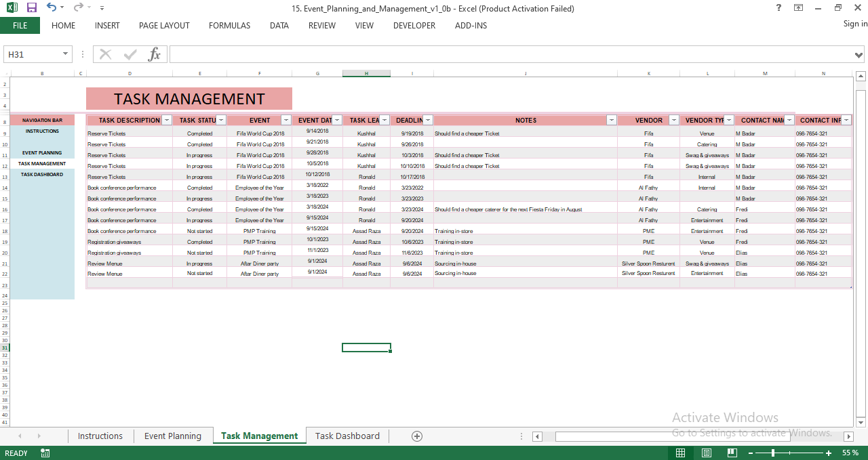Click the horizontal scrollbar right arrow
Viewport: 868px width, 460px height.
(x=848, y=436)
